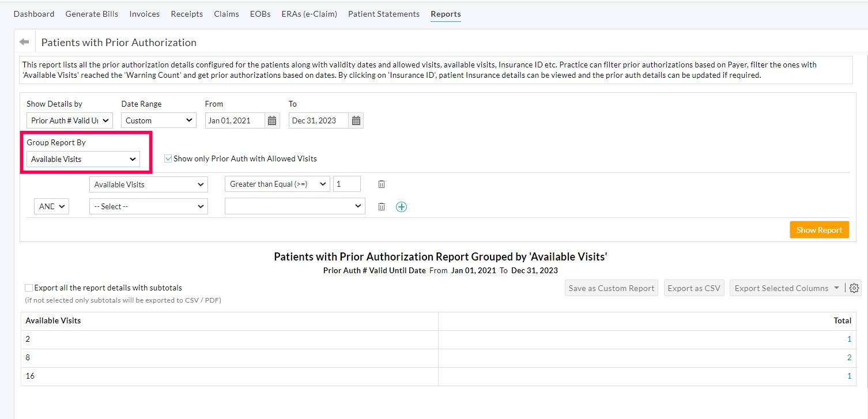The width and height of the screenshot is (868, 419).
Task: Switch to the Claims tab
Action: click(226, 14)
